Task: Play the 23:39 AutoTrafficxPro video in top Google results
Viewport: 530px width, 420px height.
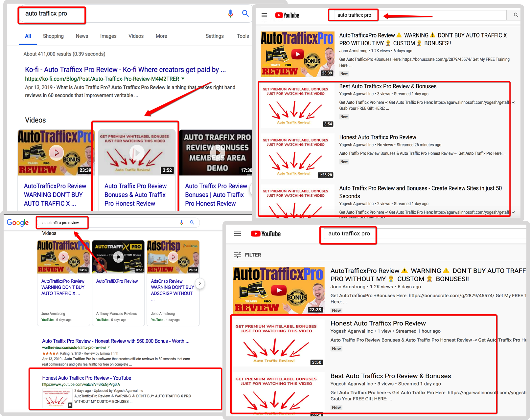Action: [56, 153]
